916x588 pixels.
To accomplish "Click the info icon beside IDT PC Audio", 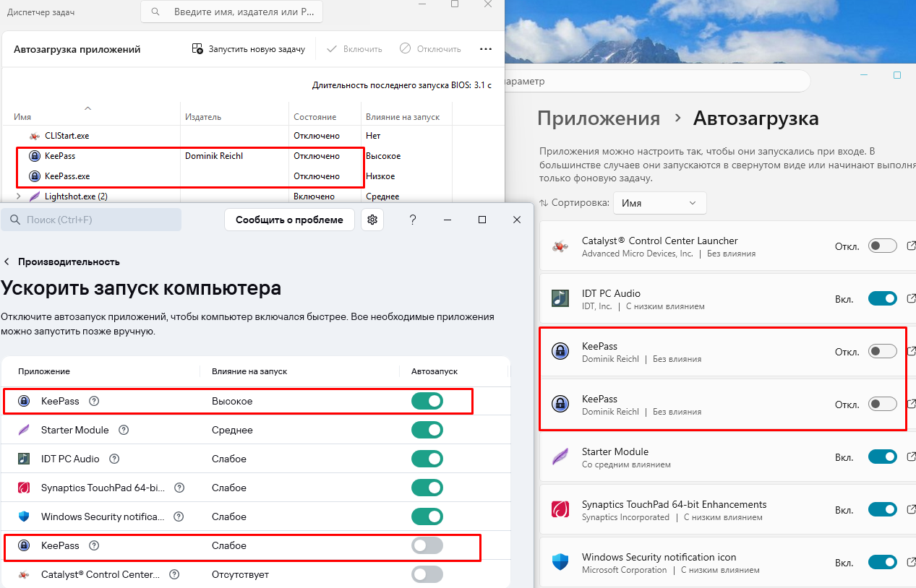I will [114, 459].
